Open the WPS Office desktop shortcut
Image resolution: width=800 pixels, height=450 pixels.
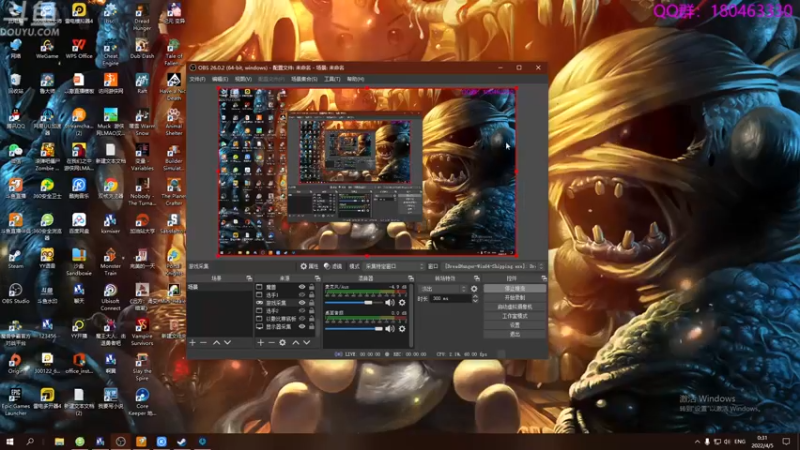click(x=79, y=48)
